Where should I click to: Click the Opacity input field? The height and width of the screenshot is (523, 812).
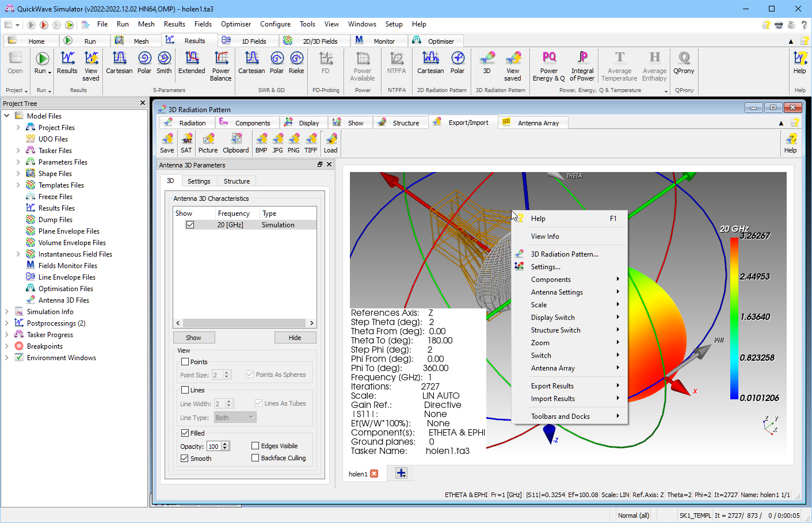tap(214, 446)
